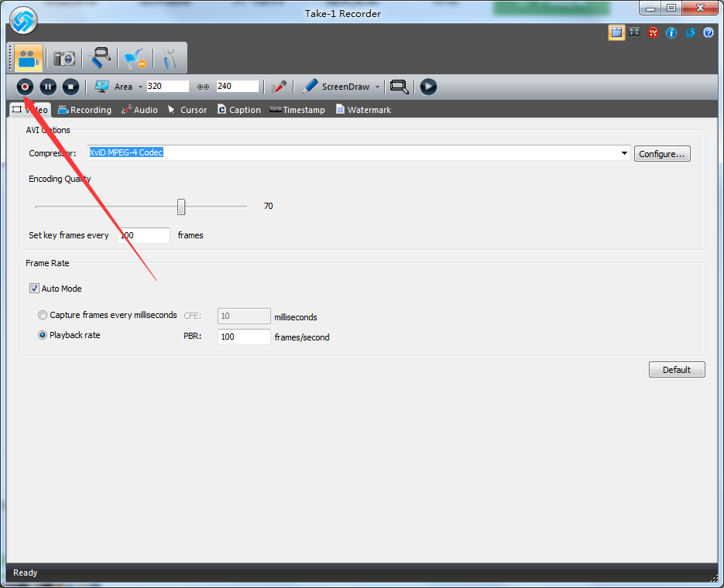This screenshot has height=588, width=724.
Task: Select the video camera recorder mode
Action: (28, 58)
